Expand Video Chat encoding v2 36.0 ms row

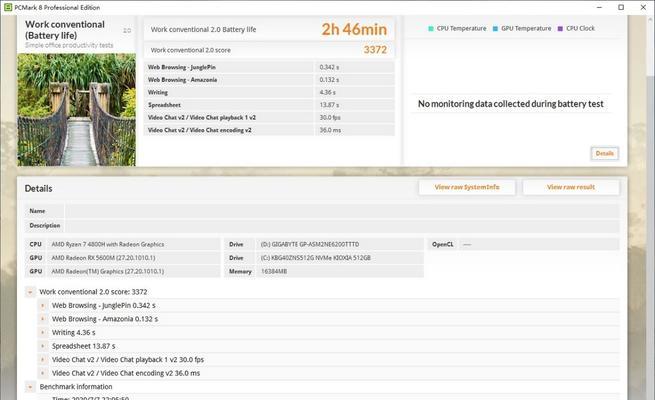pos(43,373)
